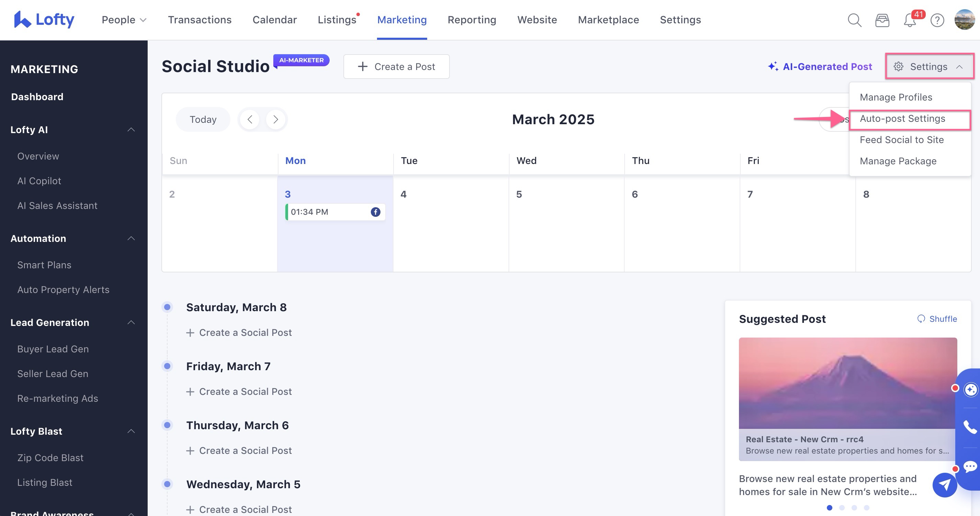This screenshot has width=980, height=516.
Task: Open the Transactions tab
Action: (200, 20)
